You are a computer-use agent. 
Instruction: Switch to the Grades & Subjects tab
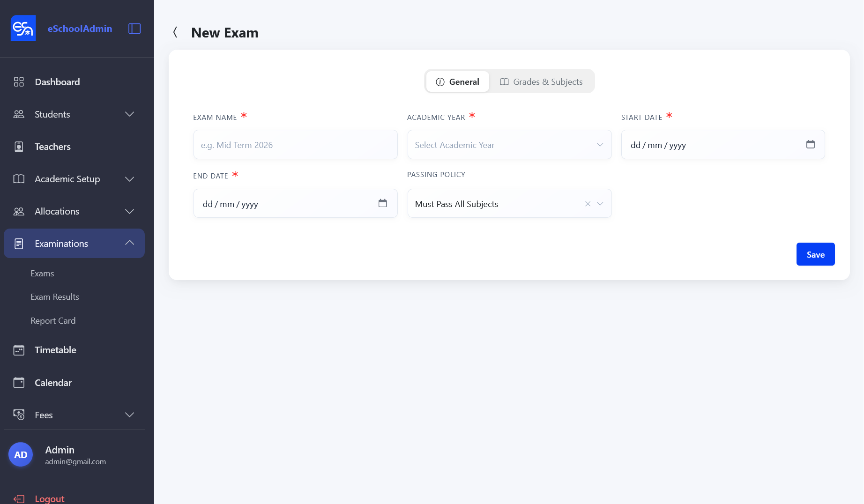541,82
